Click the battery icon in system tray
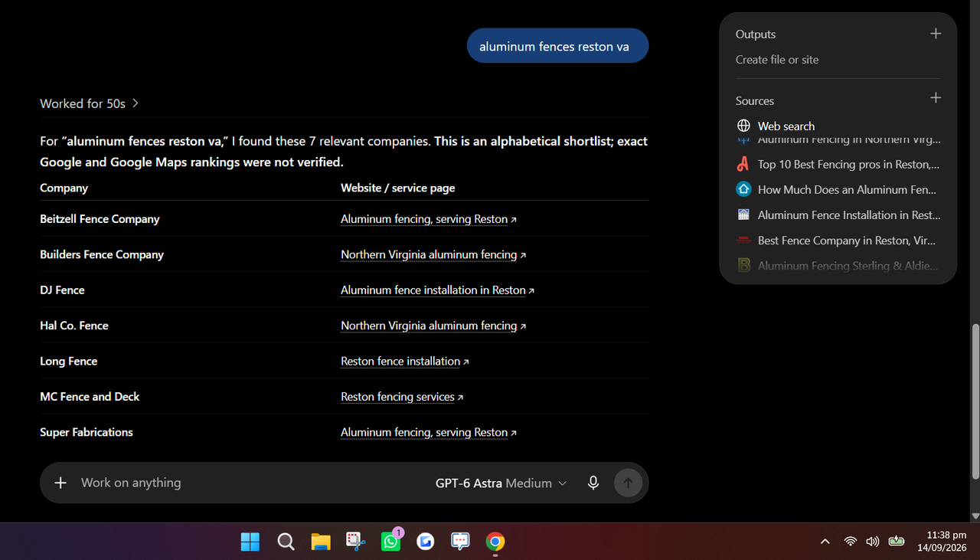Viewport: 980px width, 560px height. tap(897, 541)
